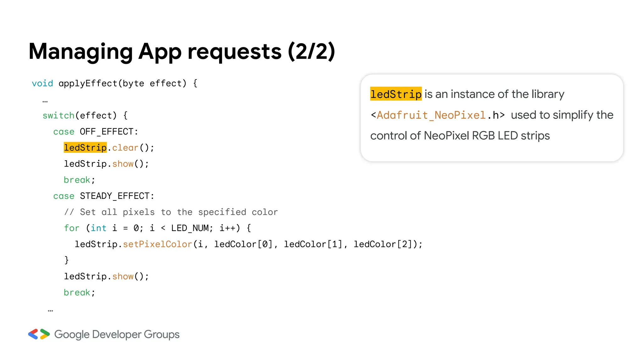The height and width of the screenshot is (362, 644).
Task: Click the Adafruit_NeoPixel library name
Action: (431, 115)
